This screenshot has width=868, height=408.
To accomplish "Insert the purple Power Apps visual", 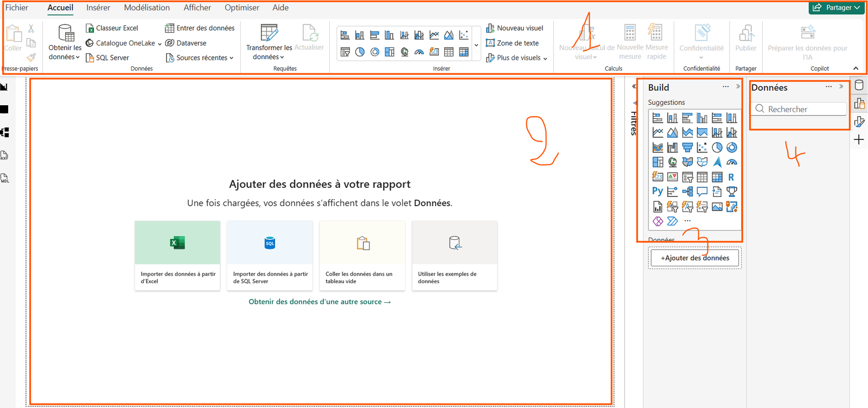I will point(658,221).
